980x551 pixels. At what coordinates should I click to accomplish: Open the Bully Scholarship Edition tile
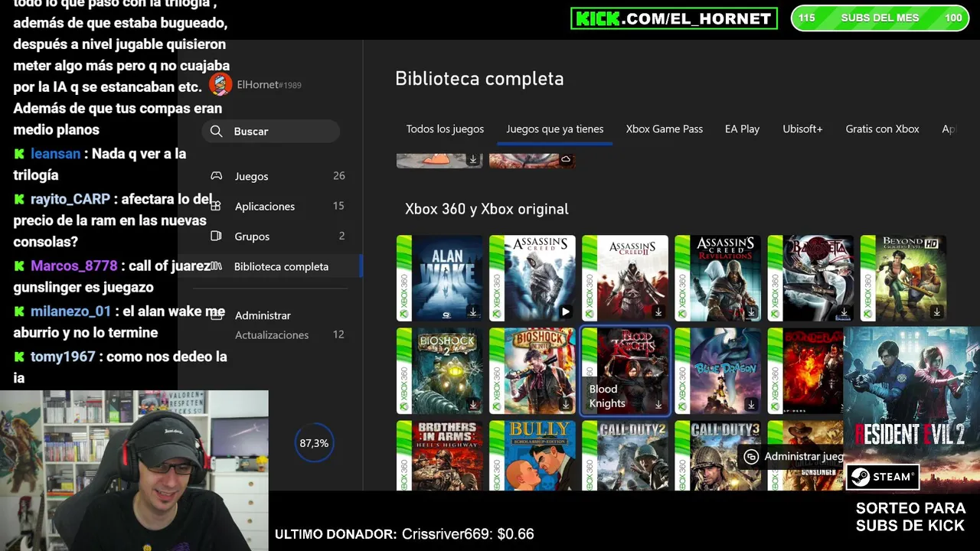(x=532, y=455)
